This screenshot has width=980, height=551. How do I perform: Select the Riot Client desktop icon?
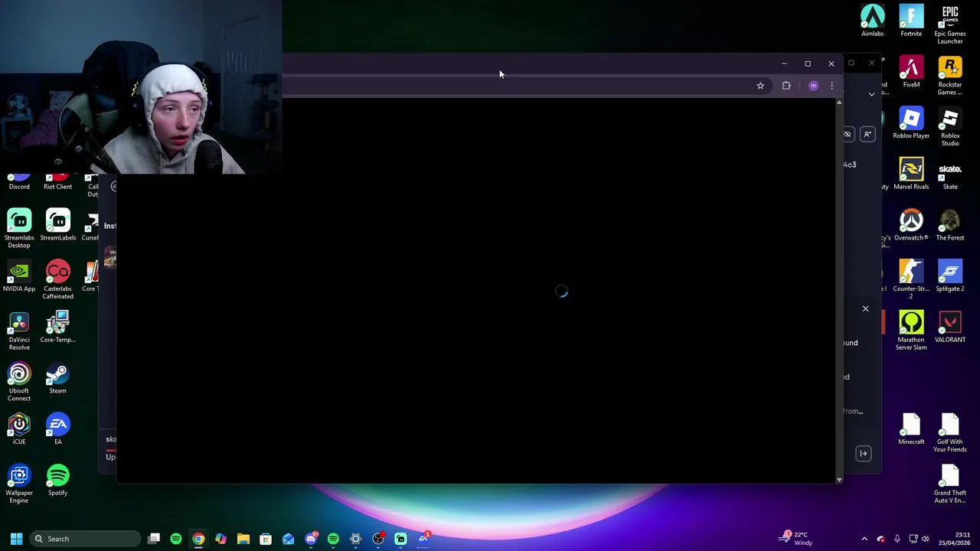[x=57, y=184]
